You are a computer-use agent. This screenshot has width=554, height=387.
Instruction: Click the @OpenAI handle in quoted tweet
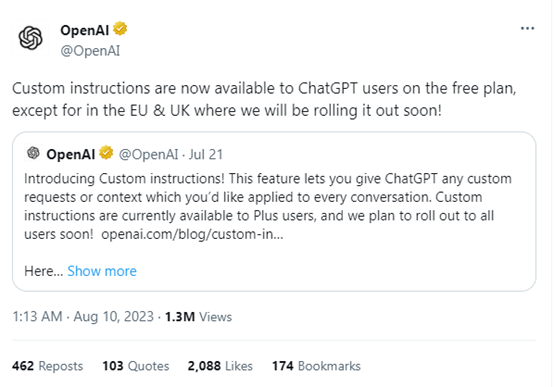click(148, 154)
